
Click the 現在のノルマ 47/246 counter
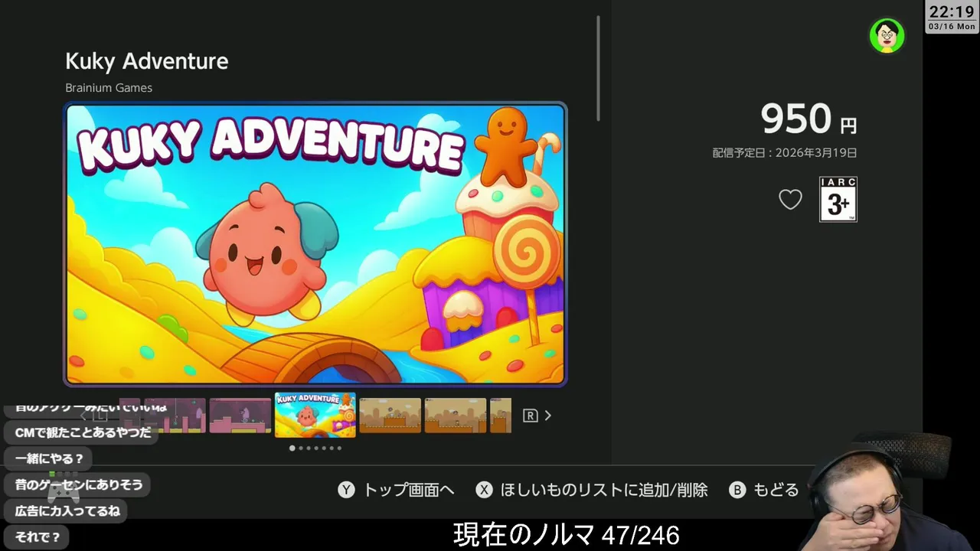point(567,535)
